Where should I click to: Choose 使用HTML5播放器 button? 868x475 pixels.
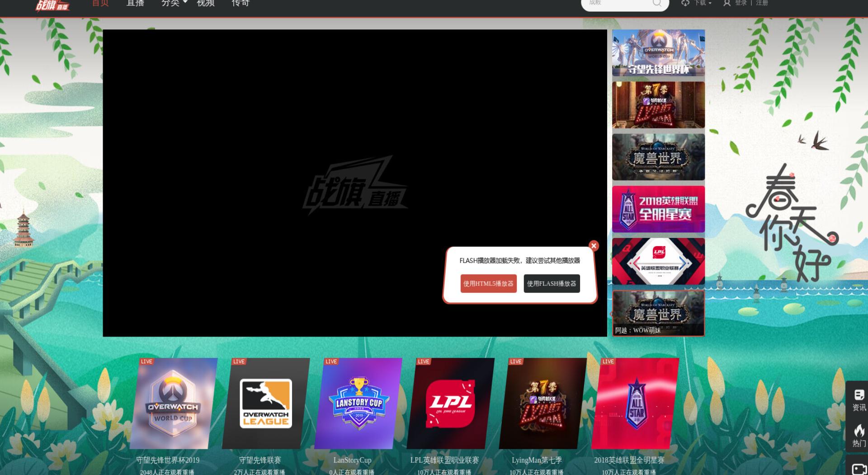click(488, 284)
